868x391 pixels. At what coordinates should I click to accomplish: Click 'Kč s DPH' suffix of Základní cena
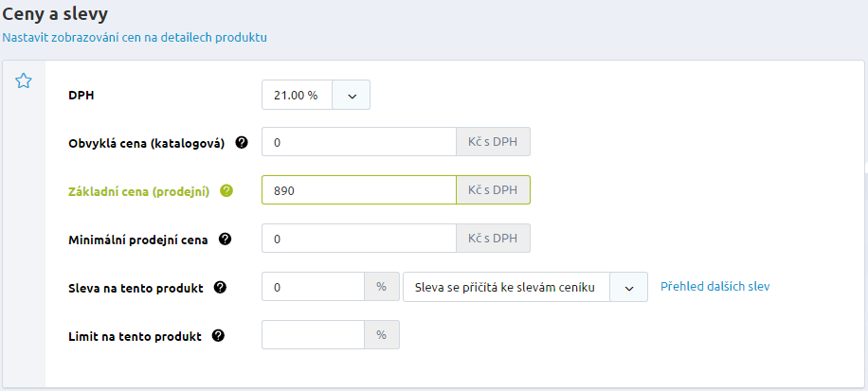click(x=493, y=190)
